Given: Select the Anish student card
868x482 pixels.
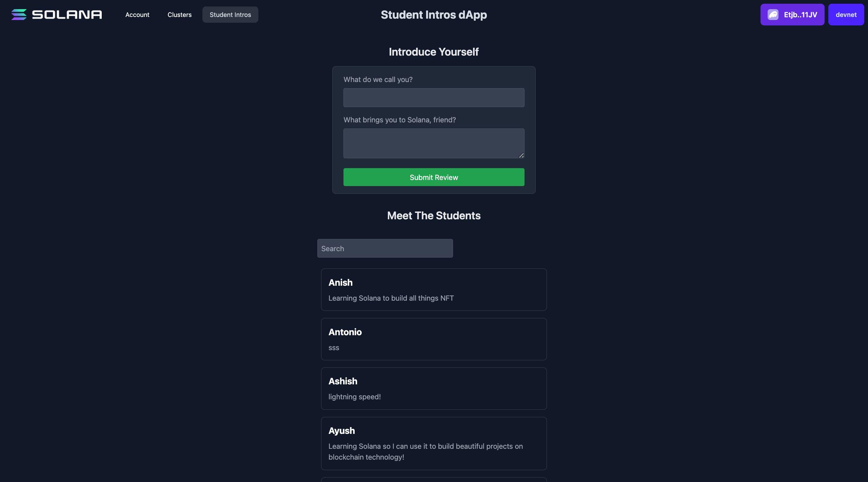Looking at the screenshot, I should (x=434, y=289).
